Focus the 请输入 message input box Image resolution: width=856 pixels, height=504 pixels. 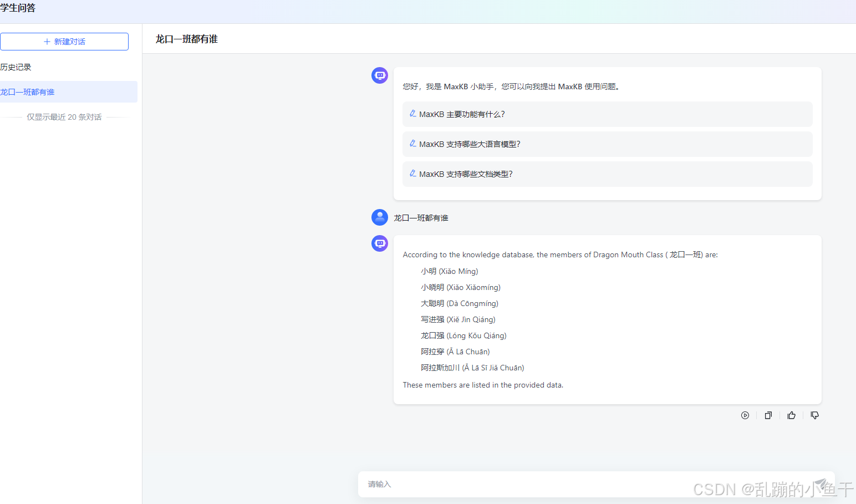click(597, 484)
